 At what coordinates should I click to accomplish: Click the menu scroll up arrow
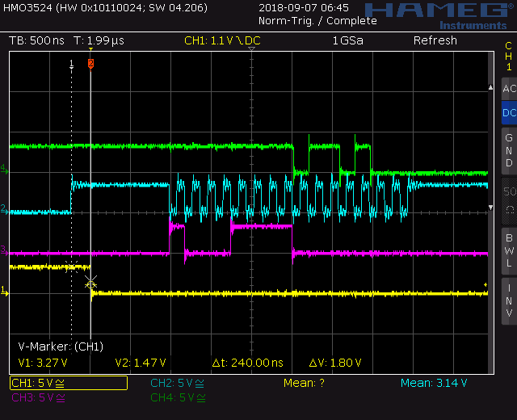click(x=490, y=87)
